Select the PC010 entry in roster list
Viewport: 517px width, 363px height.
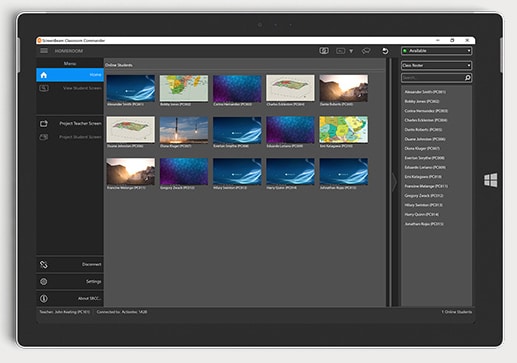[423, 177]
